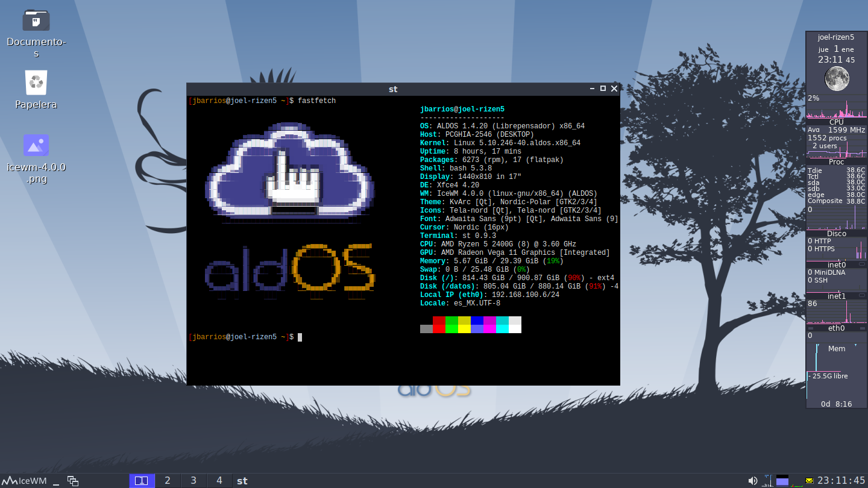Collapse the inet0 panel in GKrellM
This screenshot has width=868, height=488.
pyautogui.click(x=836, y=264)
